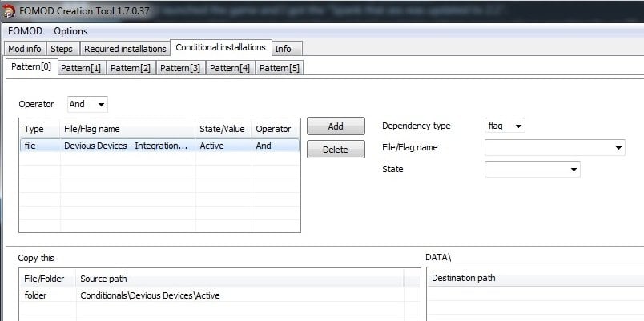Click the Source path column header
Screen dimensions: 644x321
(239, 279)
